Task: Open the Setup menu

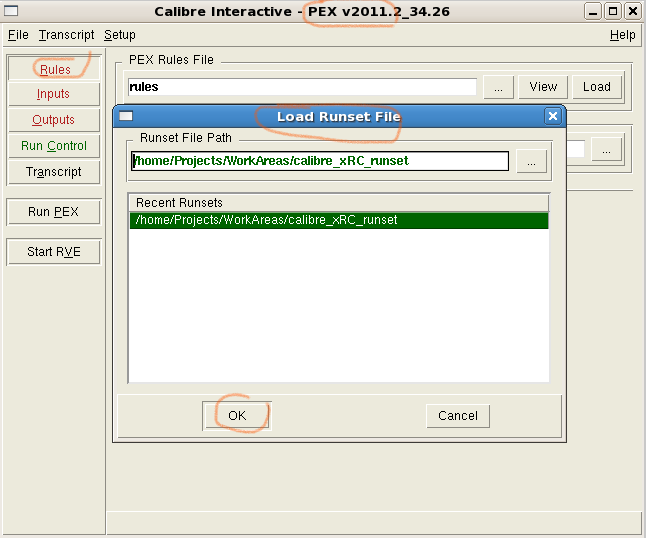Action: click(x=119, y=35)
